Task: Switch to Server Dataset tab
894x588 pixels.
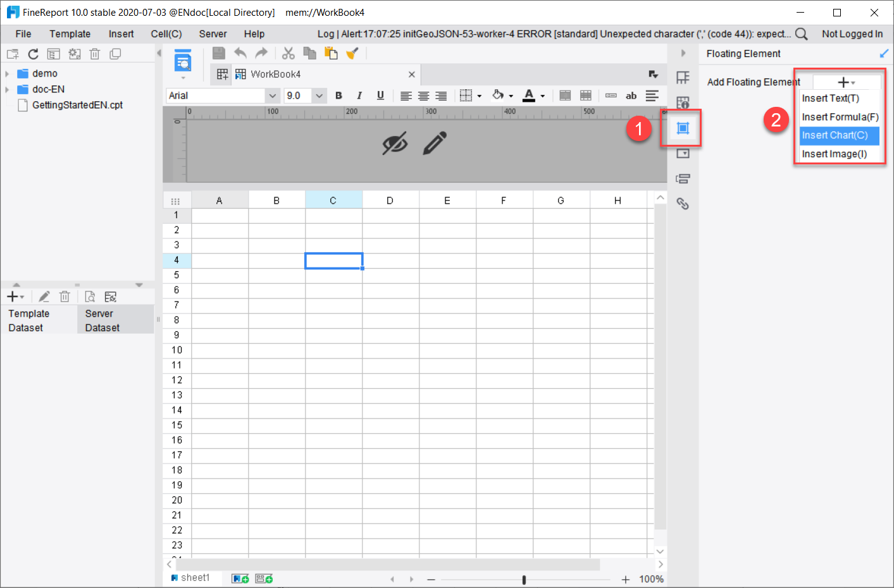Action: (115, 321)
